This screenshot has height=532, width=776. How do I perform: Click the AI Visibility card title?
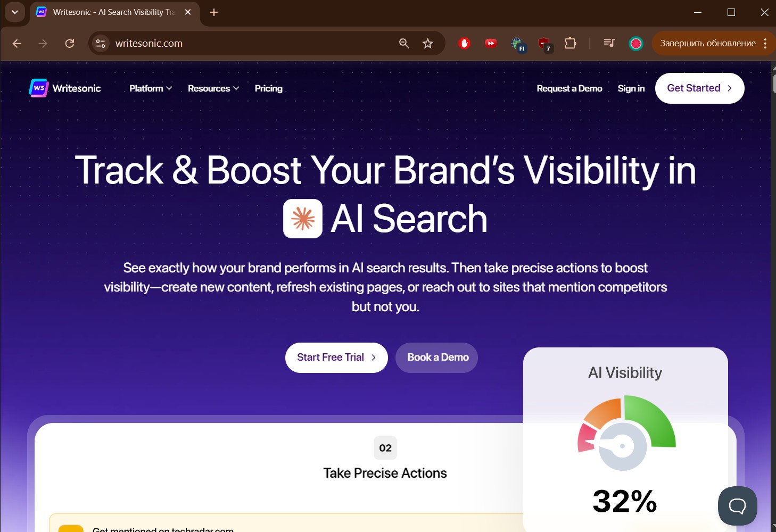coord(625,373)
